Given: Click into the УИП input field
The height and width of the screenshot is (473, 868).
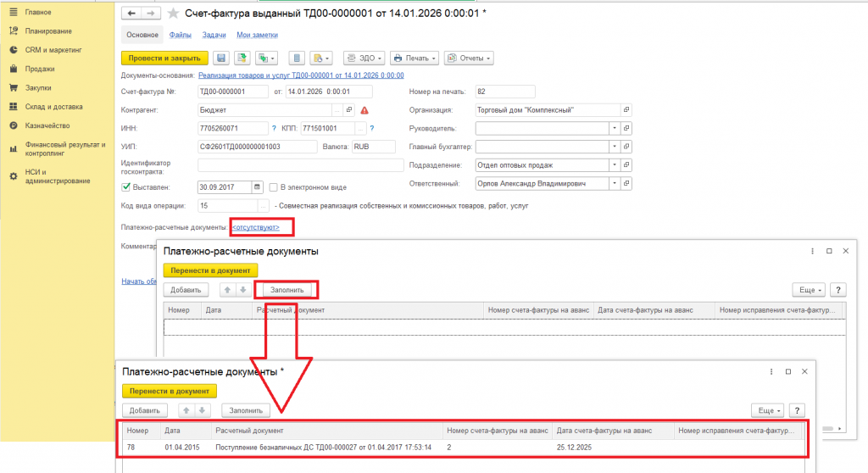Looking at the screenshot, I should coord(258,147).
